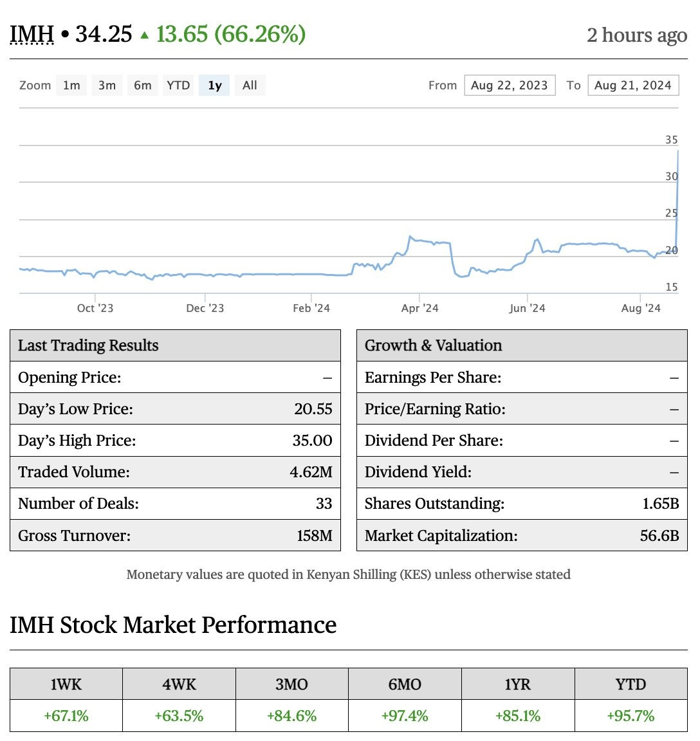Viewport: 700px width, 741px height.
Task: Set chart zoom to 6m
Action: 143,86
